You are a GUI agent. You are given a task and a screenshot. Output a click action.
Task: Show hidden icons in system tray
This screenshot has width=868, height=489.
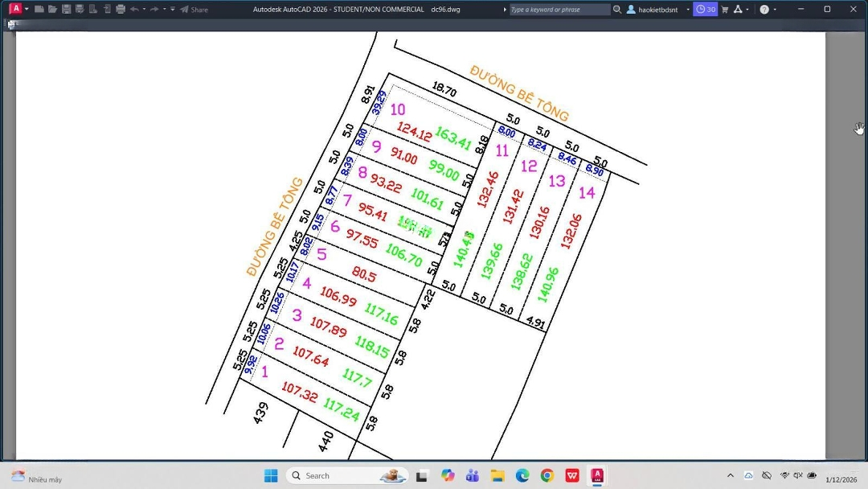(730, 475)
